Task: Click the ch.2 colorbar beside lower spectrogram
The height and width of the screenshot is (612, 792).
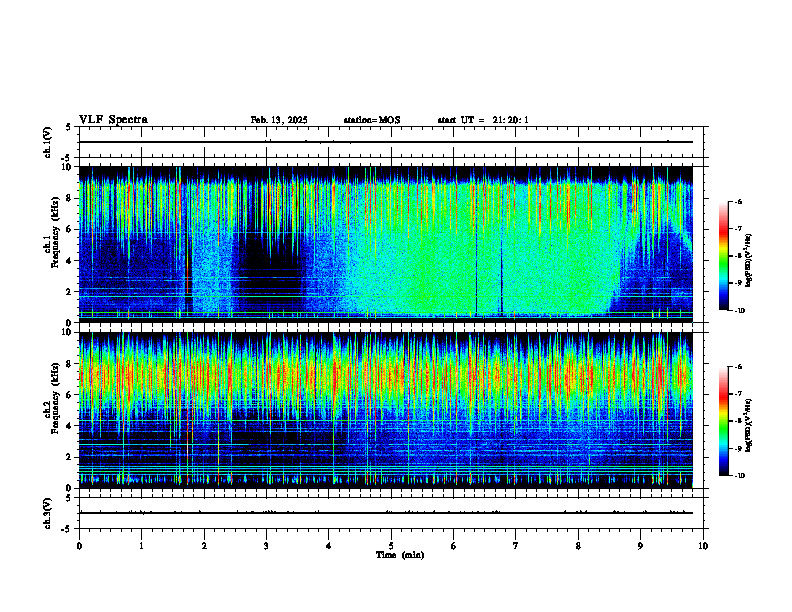Action: point(724,421)
